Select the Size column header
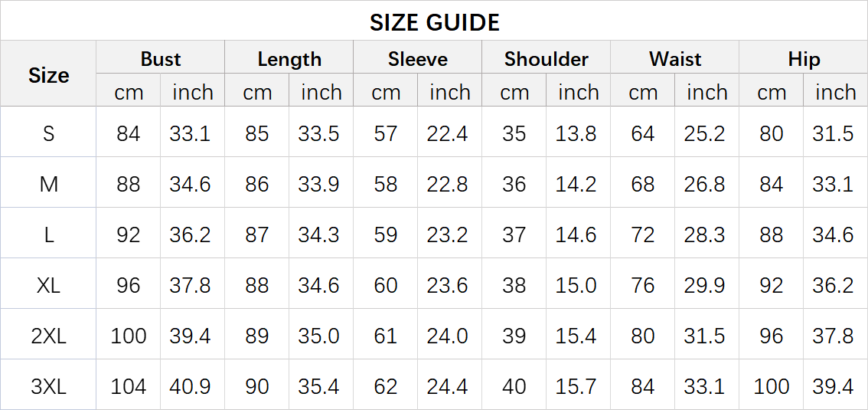 [x=48, y=75]
